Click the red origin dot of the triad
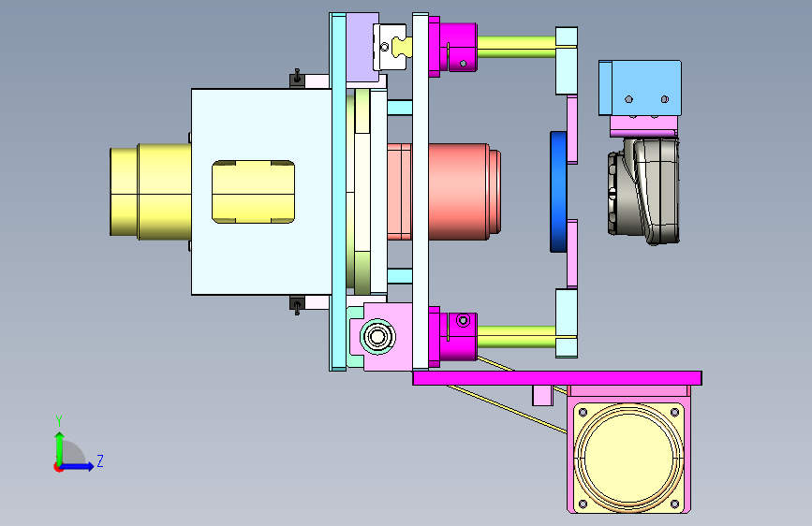 (x=58, y=467)
